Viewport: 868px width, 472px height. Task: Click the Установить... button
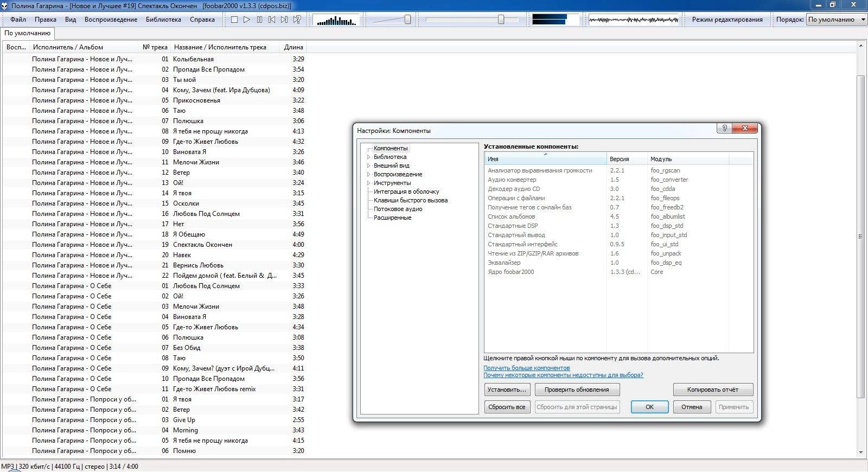507,390
